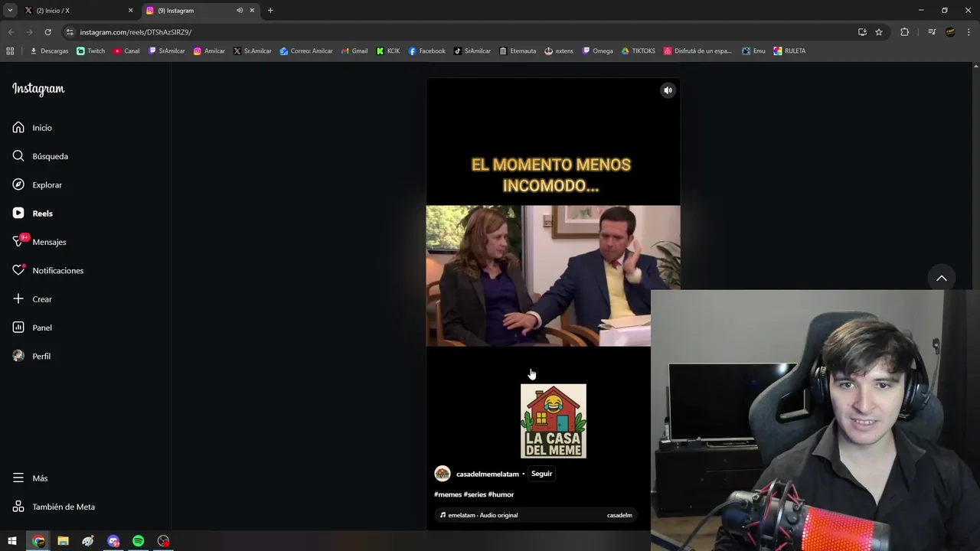This screenshot has width=980, height=551.
Task: Open the Omega bookmark
Action: pos(598,51)
